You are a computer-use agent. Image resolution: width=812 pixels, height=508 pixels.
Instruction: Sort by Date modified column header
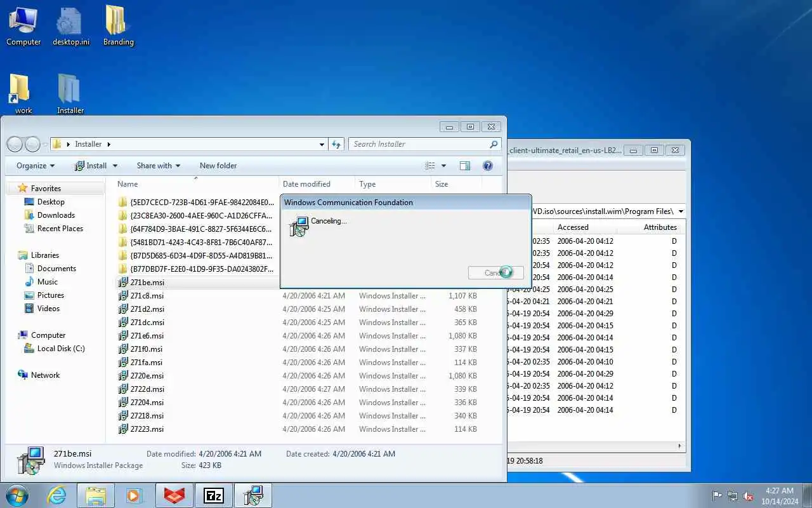click(x=317, y=184)
